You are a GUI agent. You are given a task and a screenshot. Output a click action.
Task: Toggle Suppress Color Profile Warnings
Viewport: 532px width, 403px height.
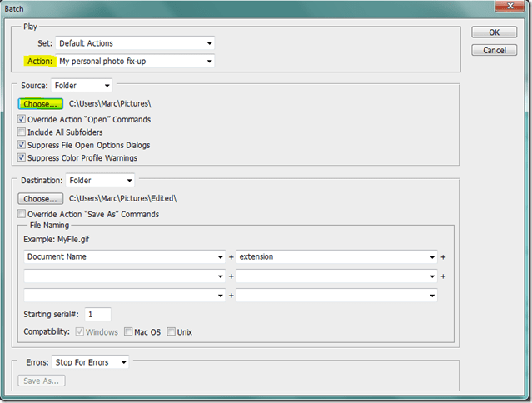click(22, 157)
